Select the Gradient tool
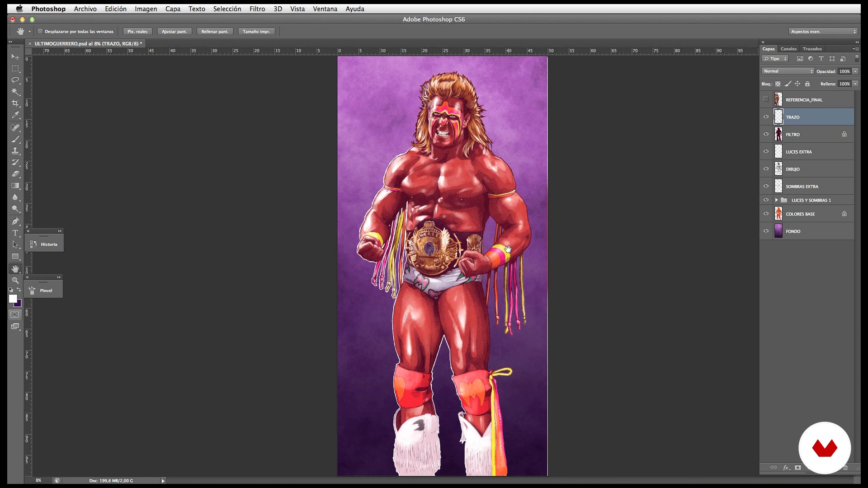 click(15, 186)
